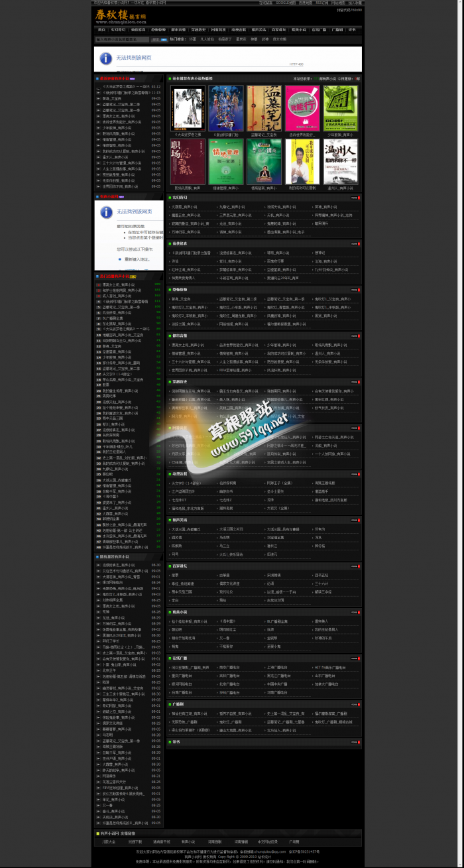Click 加入收藏 at top right
This screenshot has height=868, width=464.
355,3
